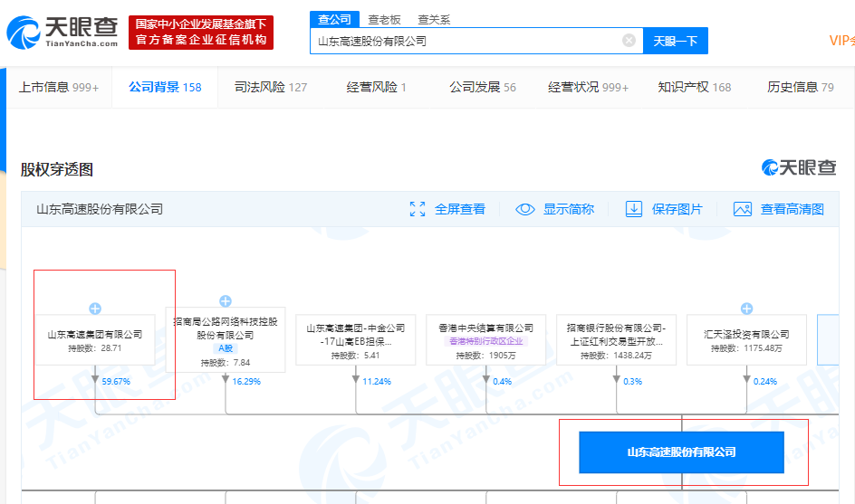Click the fullscreen view icon
Screen dimensions: 855x504
click(x=418, y=209)
